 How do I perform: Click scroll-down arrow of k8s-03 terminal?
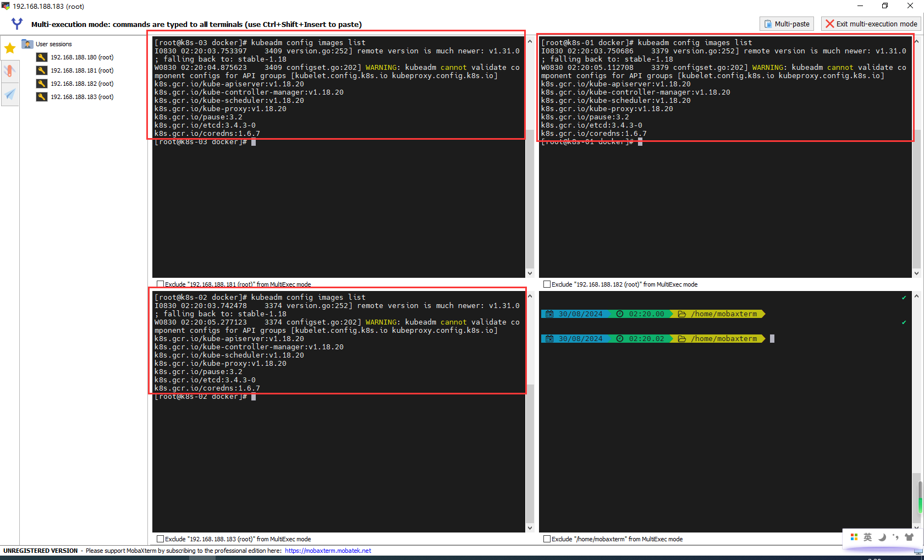click(x=530, y=273)
